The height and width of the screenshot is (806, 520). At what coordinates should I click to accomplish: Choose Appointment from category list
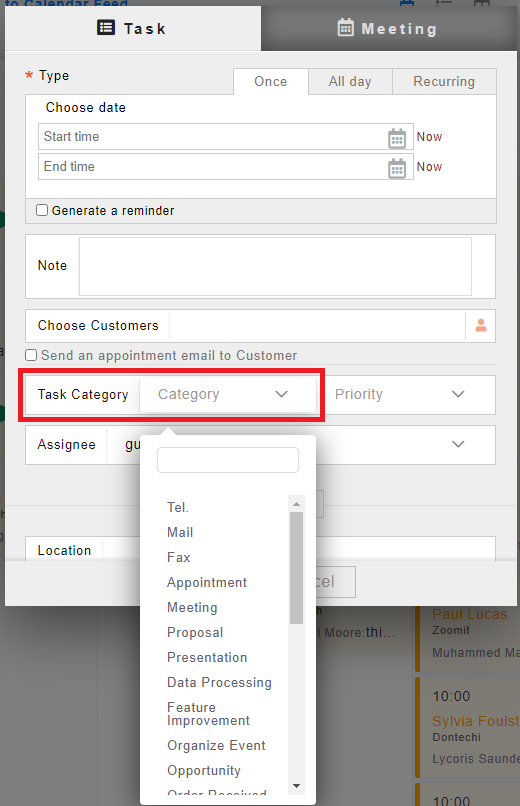click(207, 582)
